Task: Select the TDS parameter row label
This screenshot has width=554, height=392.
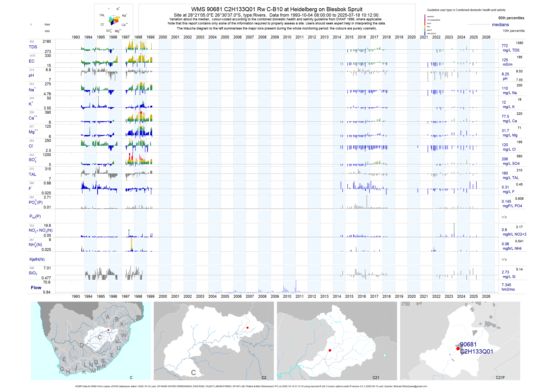Action: pos(33,47)
